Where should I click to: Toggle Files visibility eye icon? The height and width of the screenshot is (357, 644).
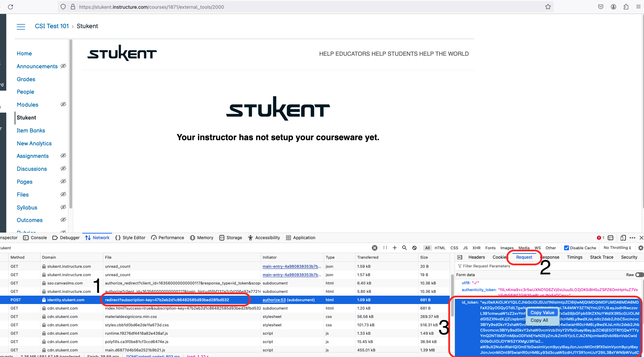[x=63, y=194]
